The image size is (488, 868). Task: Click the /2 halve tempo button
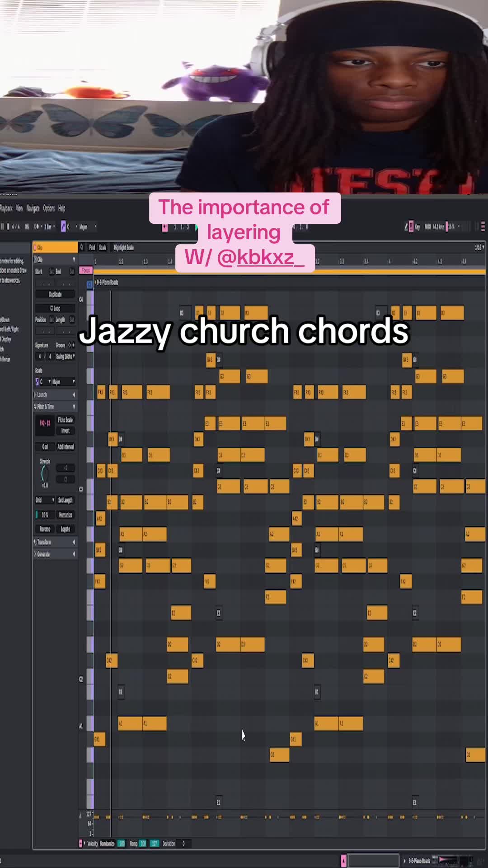click(66, 479)
